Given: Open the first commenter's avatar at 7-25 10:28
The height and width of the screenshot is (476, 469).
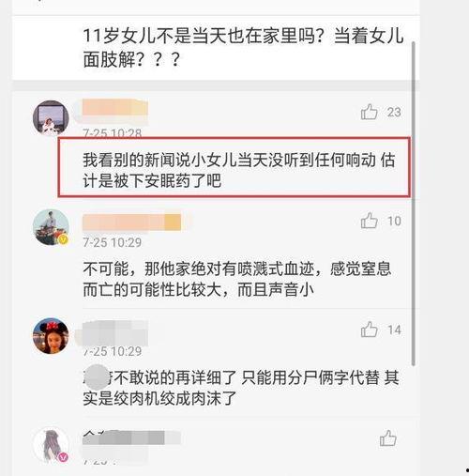Looking at the screenshot, I should pos(51,118).
